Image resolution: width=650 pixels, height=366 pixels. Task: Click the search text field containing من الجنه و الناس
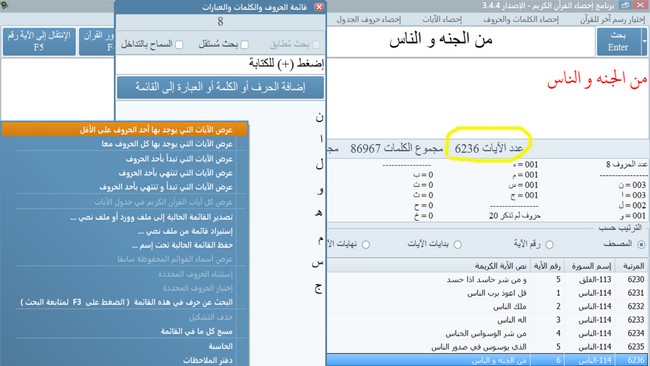[461, 40]
